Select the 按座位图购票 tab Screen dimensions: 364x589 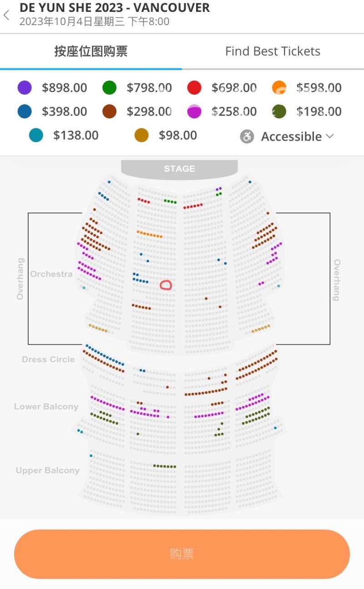(x=91, y=51)
